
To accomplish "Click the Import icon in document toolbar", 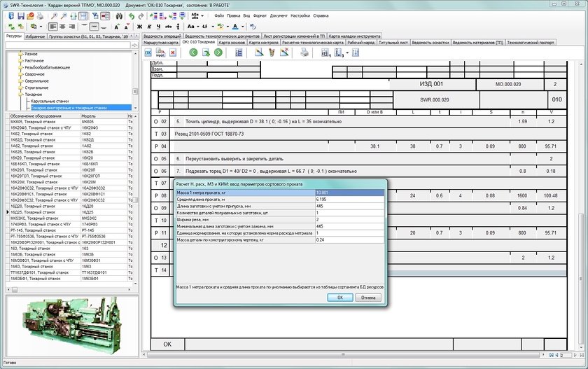I will 160,53.
